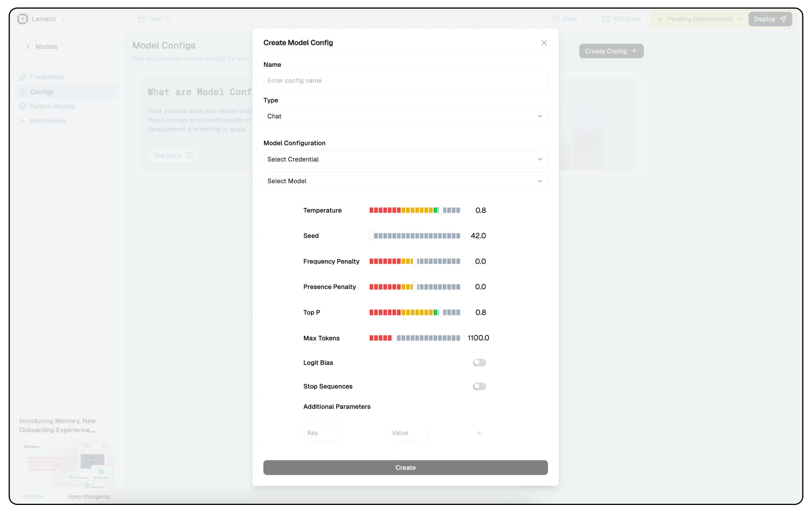Click the Create Config button
This screenshot has height=513, width=812.
(x=611, y=51)
